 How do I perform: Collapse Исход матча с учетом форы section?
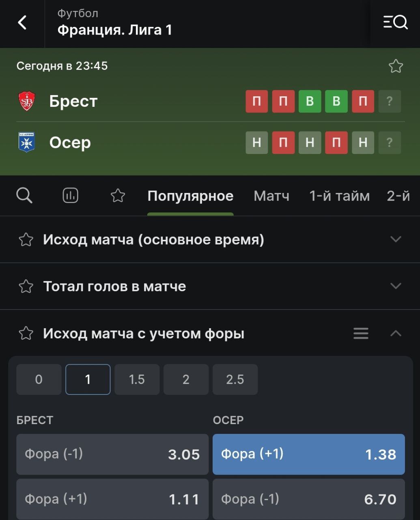(396, 334)
